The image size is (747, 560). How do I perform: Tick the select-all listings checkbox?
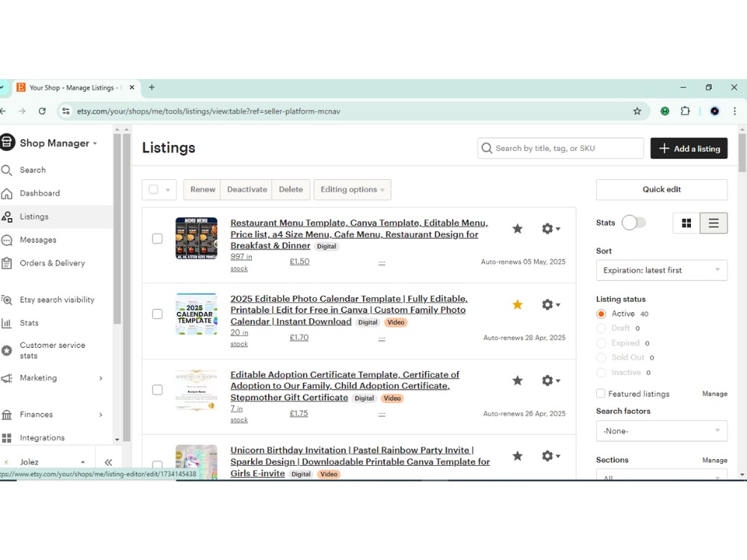pos(153,190)
